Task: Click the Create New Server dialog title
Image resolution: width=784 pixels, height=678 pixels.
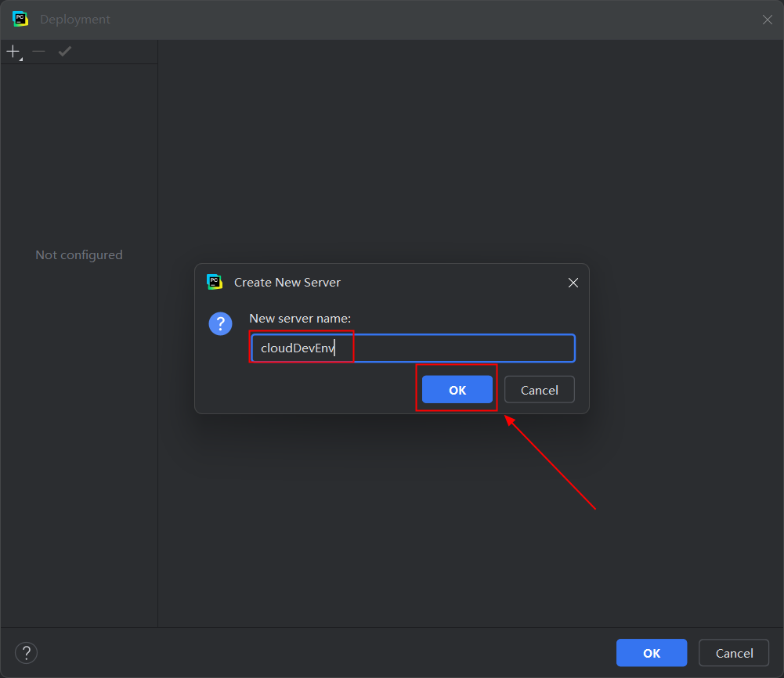Action: click(286, 282)
